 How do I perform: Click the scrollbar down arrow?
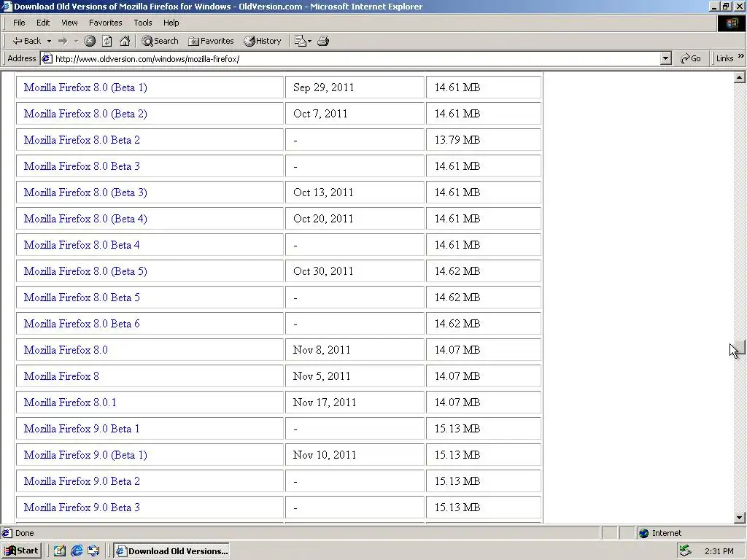740,517
